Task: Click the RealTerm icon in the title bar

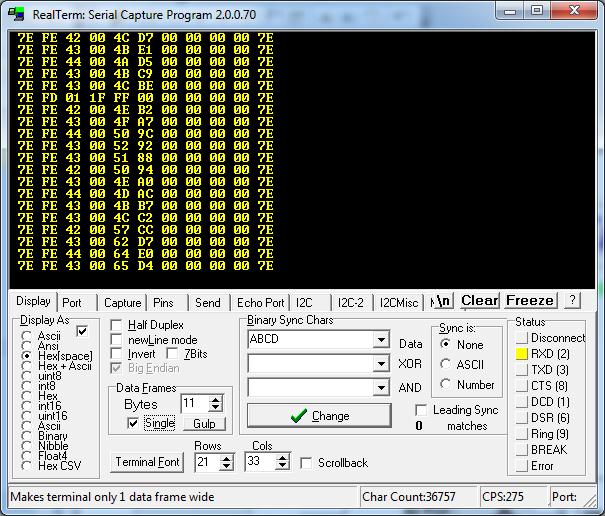Action: 17,12
